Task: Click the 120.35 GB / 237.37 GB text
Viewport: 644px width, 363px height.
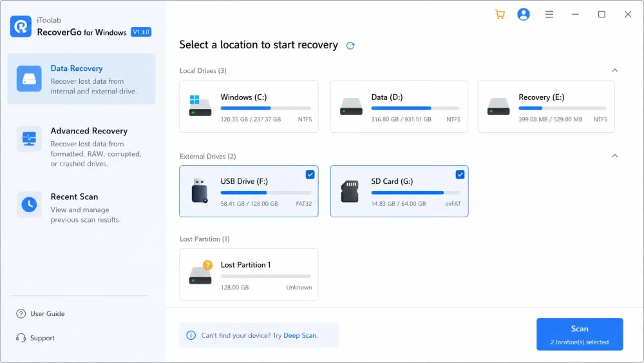Action: coord(251,119)
